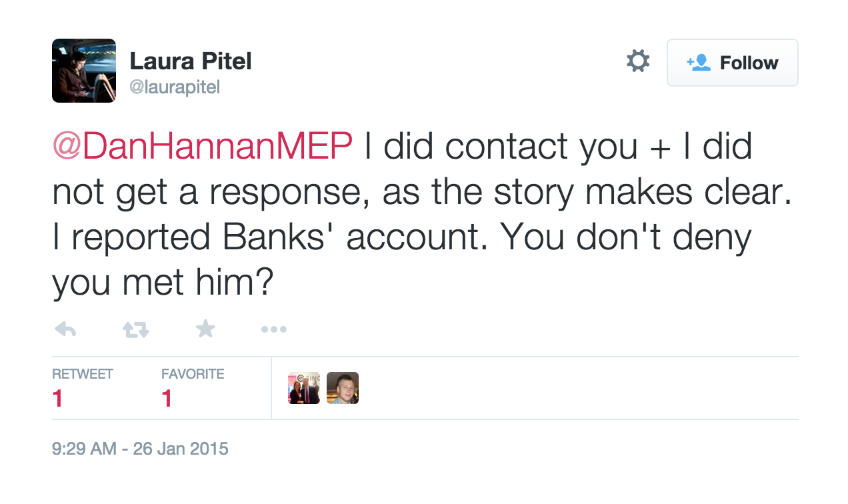Click the tweet text about Banks' account
848x504 pixels.
tap(267, 238)
